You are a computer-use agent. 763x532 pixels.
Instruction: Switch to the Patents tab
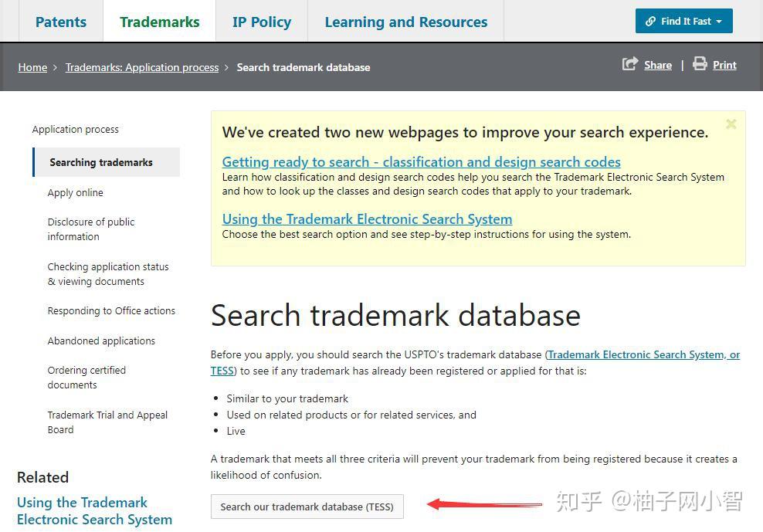tap(60, 22)
